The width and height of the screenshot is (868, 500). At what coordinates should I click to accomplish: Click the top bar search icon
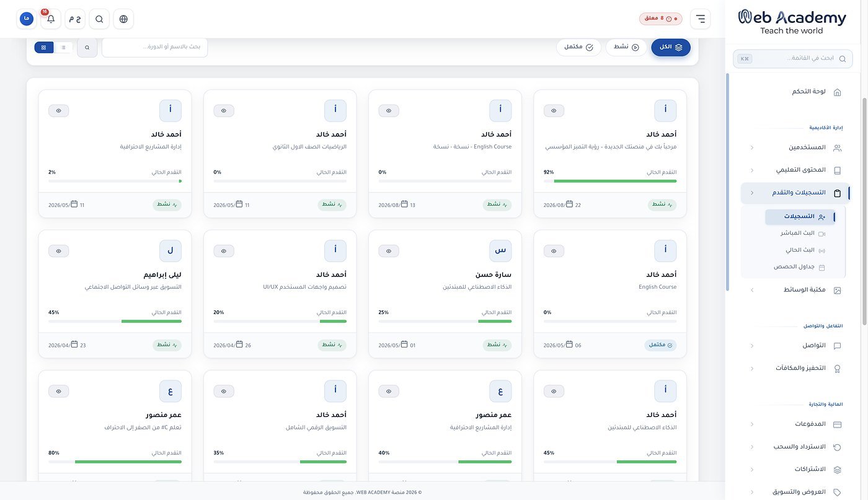click(99, 19)
